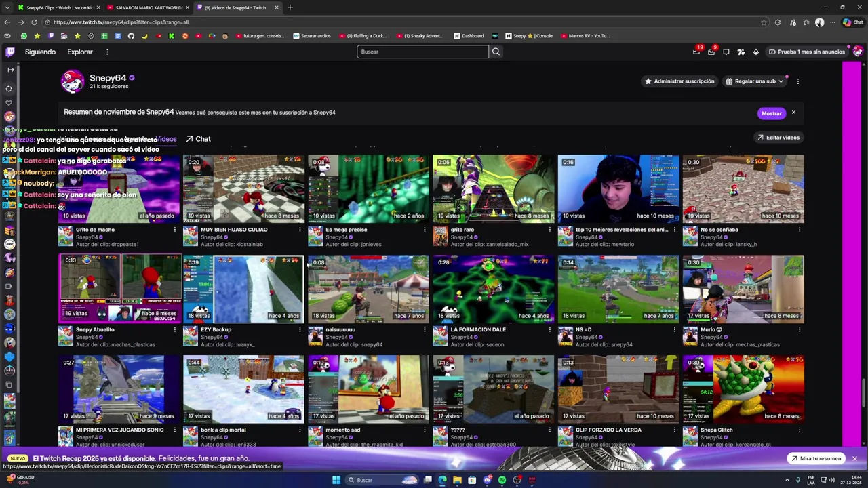Open the whispers chat bubble icon
The width and height of the screenshot is (868, 488).
tap(726, 52)
